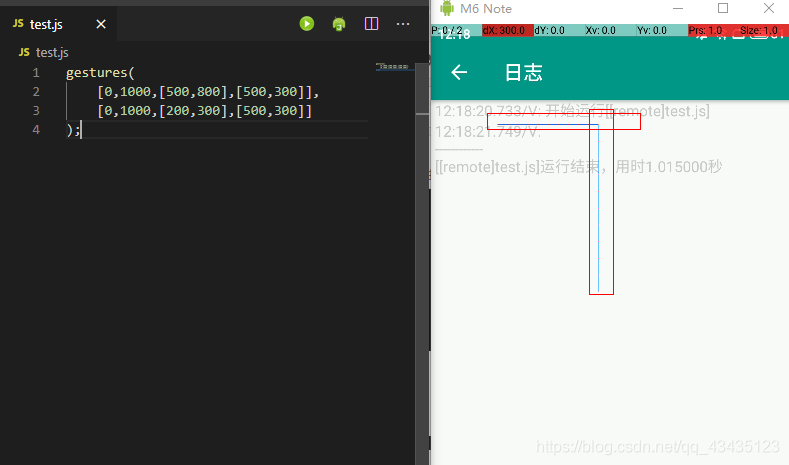Close the M6 Note window

[769, 8]
